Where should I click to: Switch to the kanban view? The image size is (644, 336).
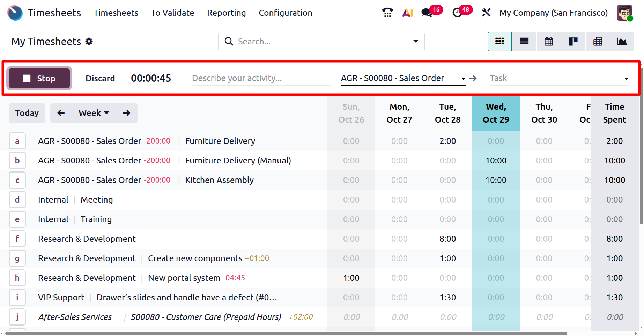coord(573,42)
